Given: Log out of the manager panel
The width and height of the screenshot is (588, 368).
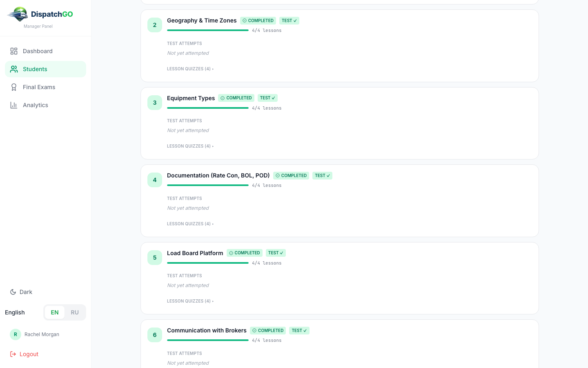Looking at the screenshot, I should click(24, 354).
